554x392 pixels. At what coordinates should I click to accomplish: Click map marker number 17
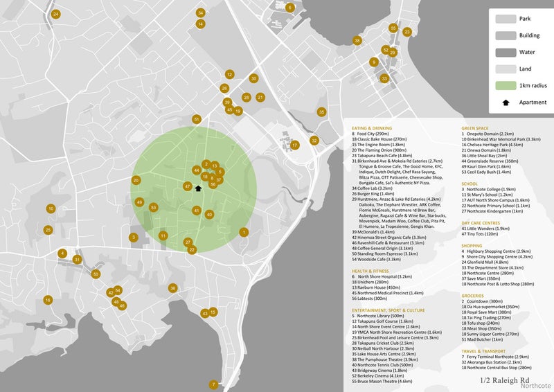[x=294, y=145]
